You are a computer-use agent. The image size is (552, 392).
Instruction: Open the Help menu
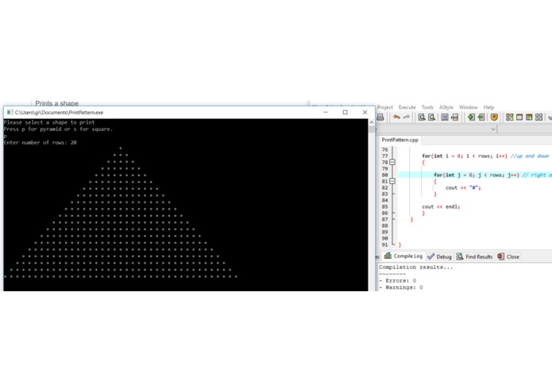(488, 107)
